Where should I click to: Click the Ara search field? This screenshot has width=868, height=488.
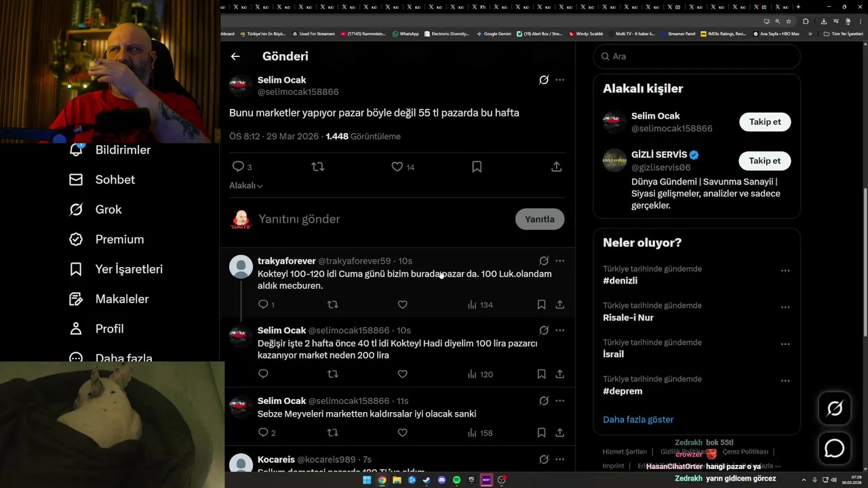(x=696, y=56)
